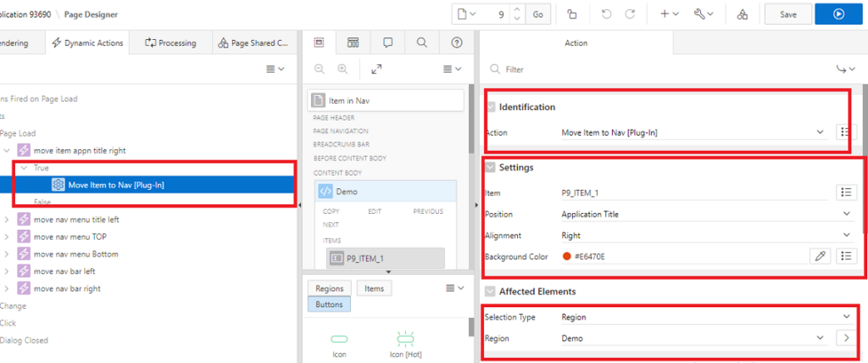Click the page lock icon

click(572, 14)
